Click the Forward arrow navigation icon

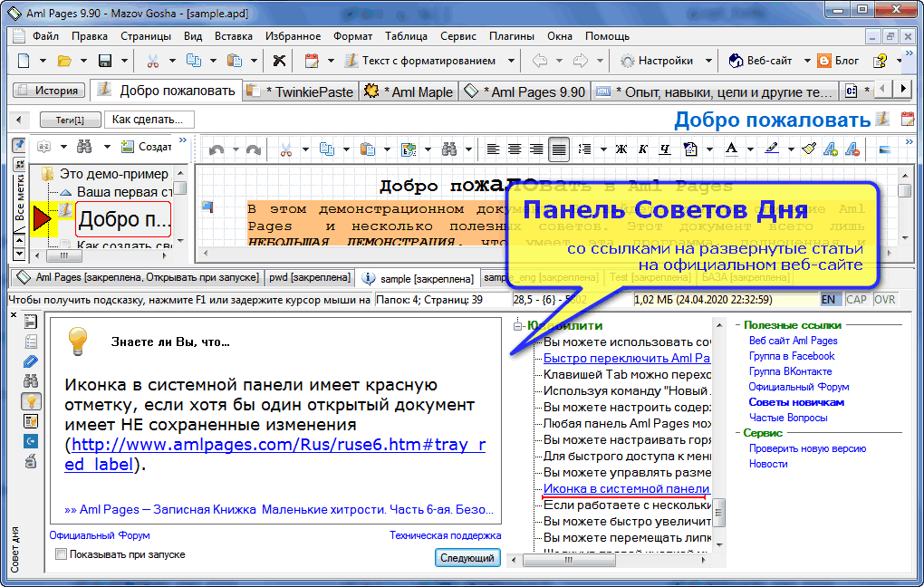click(581, 61)
